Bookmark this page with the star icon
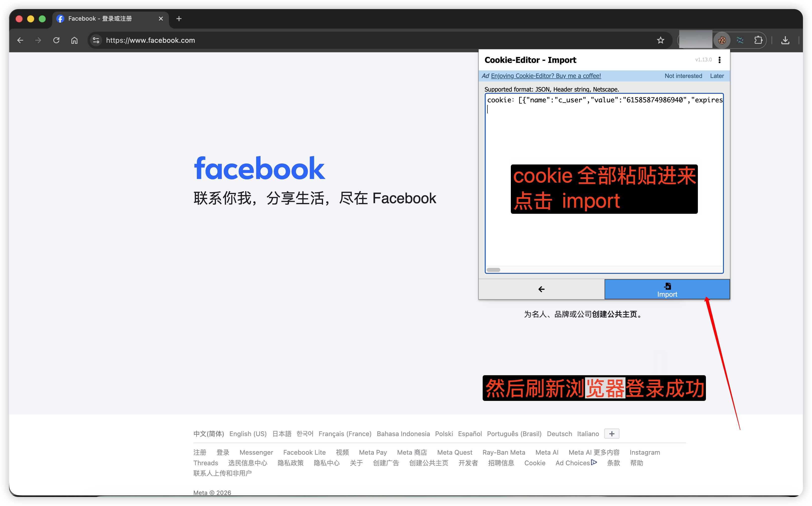Viewport: 812px width, 506px height. pos(660,40)
